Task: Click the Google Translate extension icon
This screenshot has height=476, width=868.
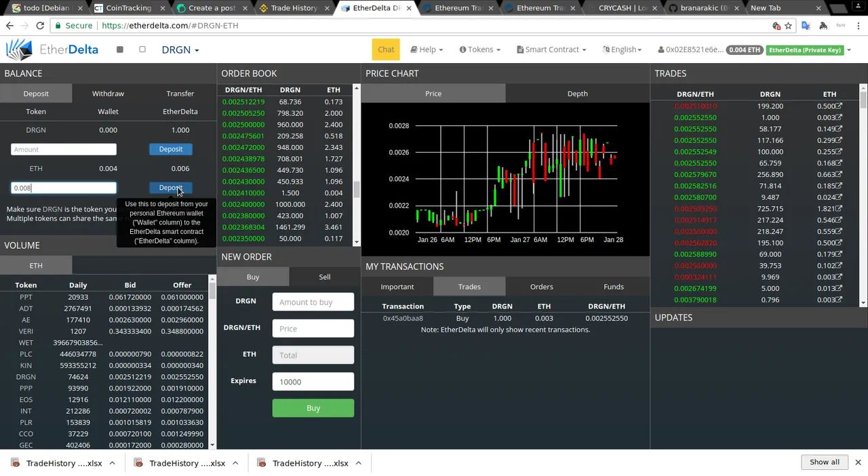Action: (806, 26)
